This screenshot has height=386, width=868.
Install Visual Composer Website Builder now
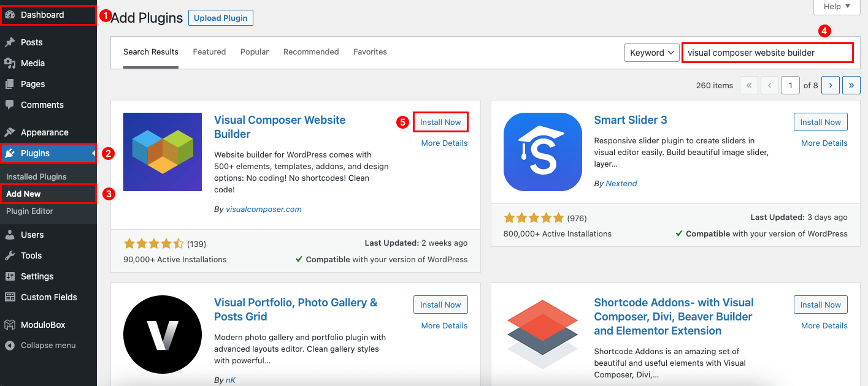click(440, 122)
